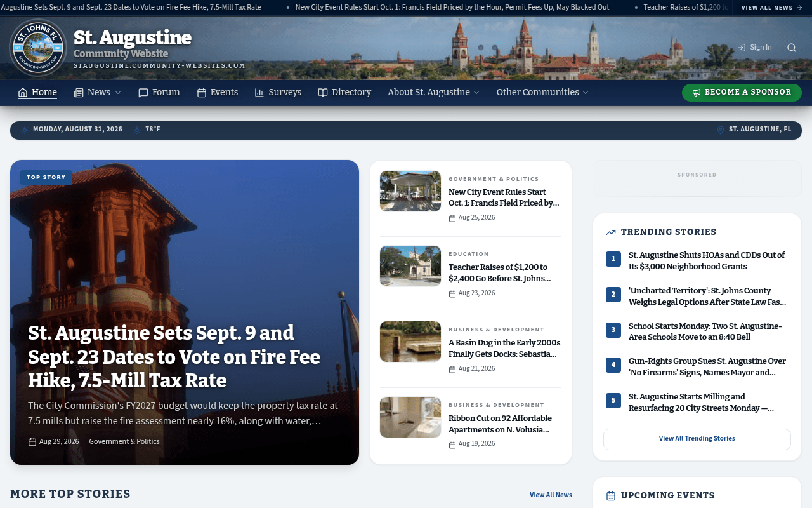Image resolution: width=812 pixels, height=508 pixels.
Task: Click the calendar icon next to Aug 23, 2026
Action: pos(452,294)
